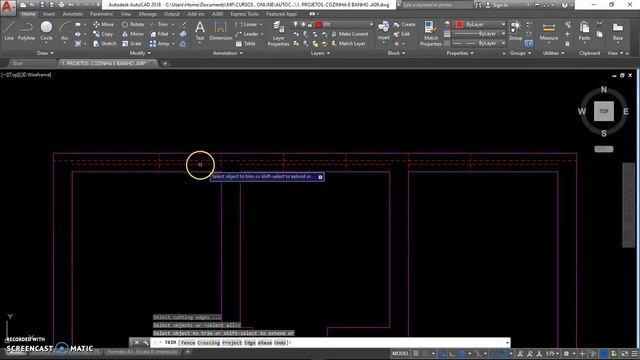Click Create block button

point(404,24)
